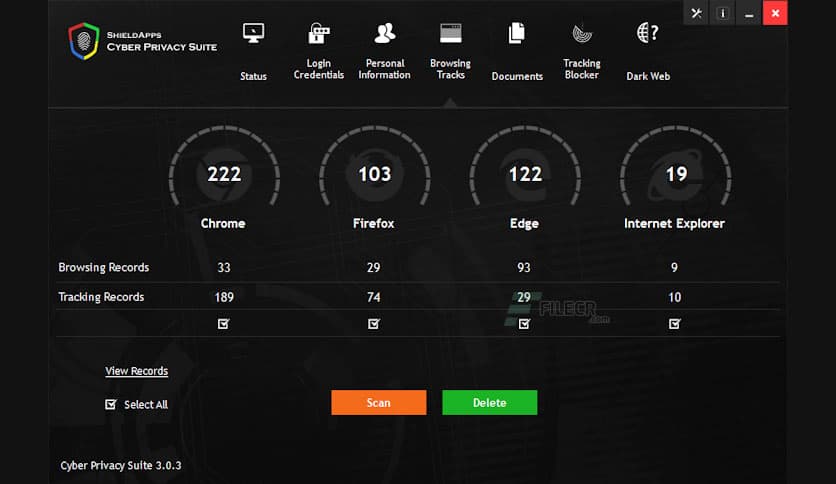This screenshot has height=484, width=836.
Task: Click the Browsing Records row label
Action: pyautogui.click(x=103, y=268)
